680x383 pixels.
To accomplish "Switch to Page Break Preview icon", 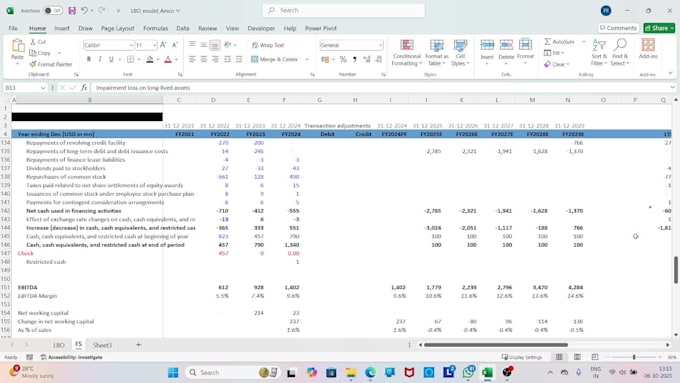I will pyautogui.click(x=595, y=357).
